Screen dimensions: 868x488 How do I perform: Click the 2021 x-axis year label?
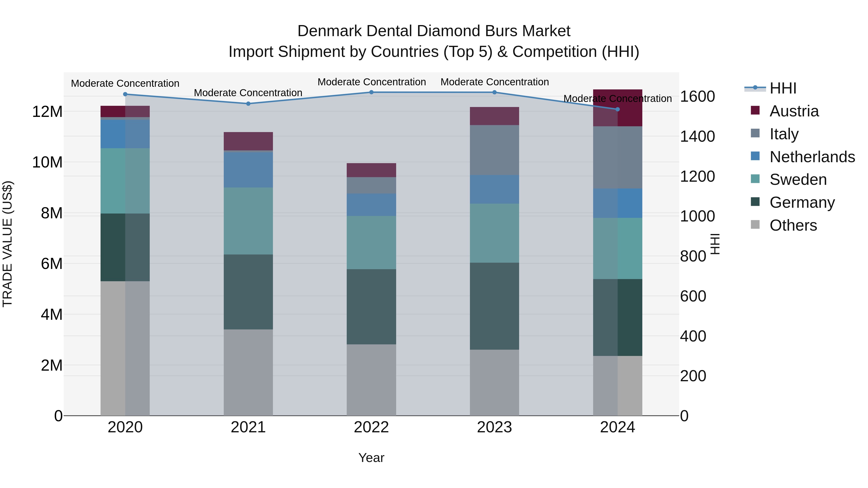(x=248, y=427)
